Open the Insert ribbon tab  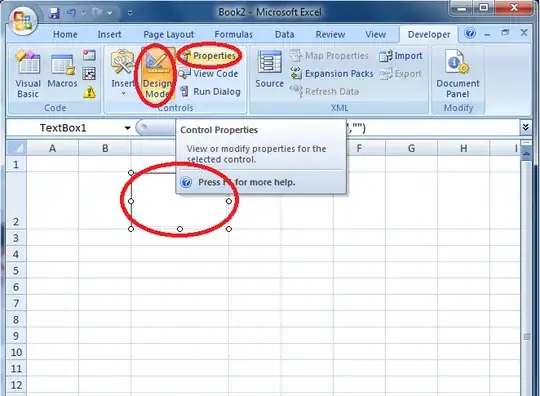tap(109, 34)
